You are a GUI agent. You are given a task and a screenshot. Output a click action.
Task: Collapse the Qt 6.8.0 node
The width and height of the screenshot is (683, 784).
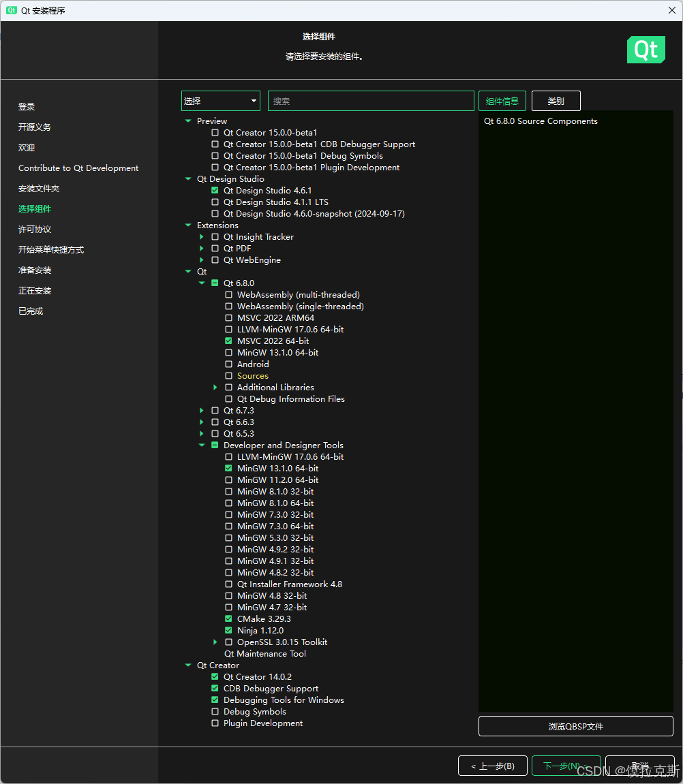click(x=202, y=283)
